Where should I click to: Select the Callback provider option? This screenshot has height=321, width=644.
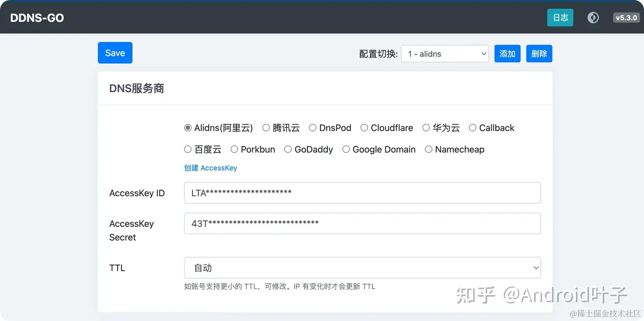473,128
